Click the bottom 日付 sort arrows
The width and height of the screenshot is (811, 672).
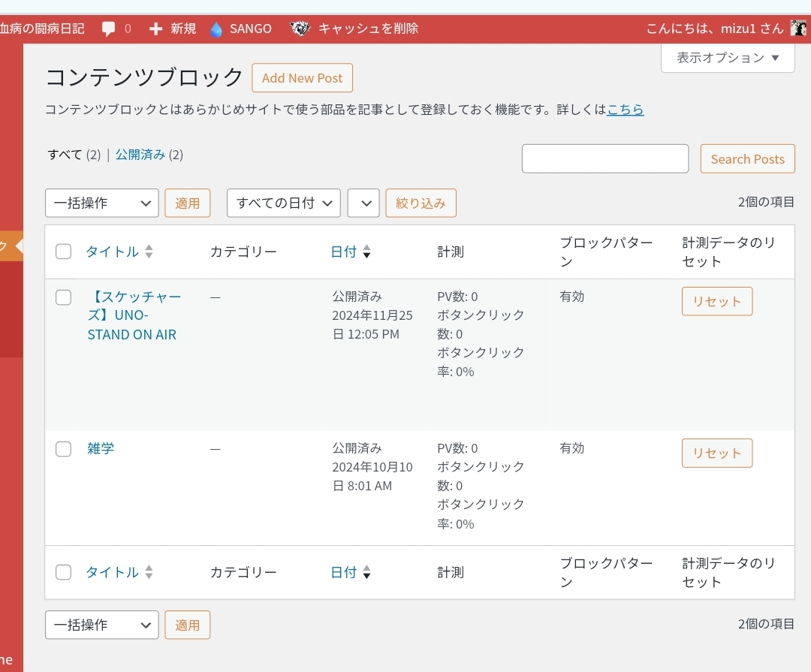pyautogui.click(x=366, y=572)
